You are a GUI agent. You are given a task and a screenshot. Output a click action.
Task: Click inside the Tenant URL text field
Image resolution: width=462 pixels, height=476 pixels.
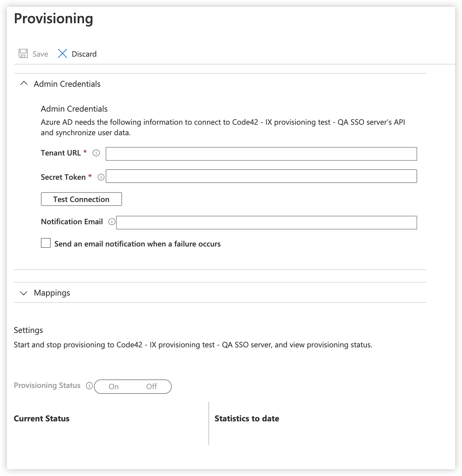[x=261, y=154]
